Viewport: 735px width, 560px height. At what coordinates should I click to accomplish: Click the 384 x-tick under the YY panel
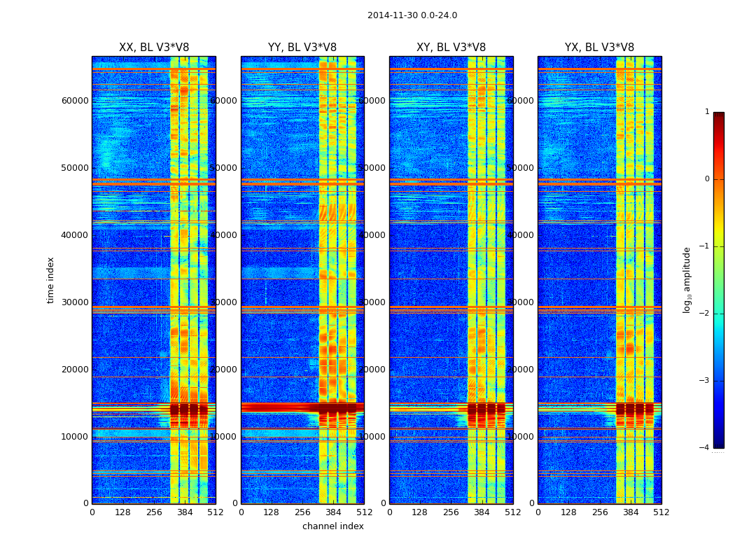[x=333, y=512]
